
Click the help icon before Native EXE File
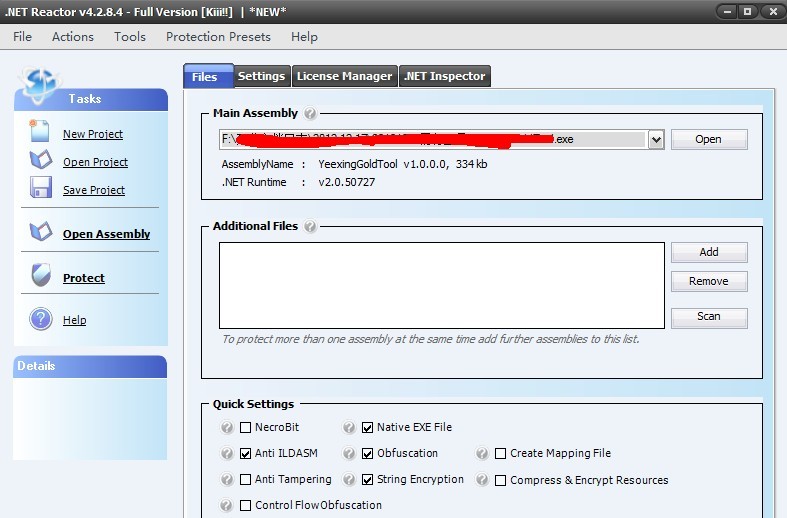[x=349, y=427]
